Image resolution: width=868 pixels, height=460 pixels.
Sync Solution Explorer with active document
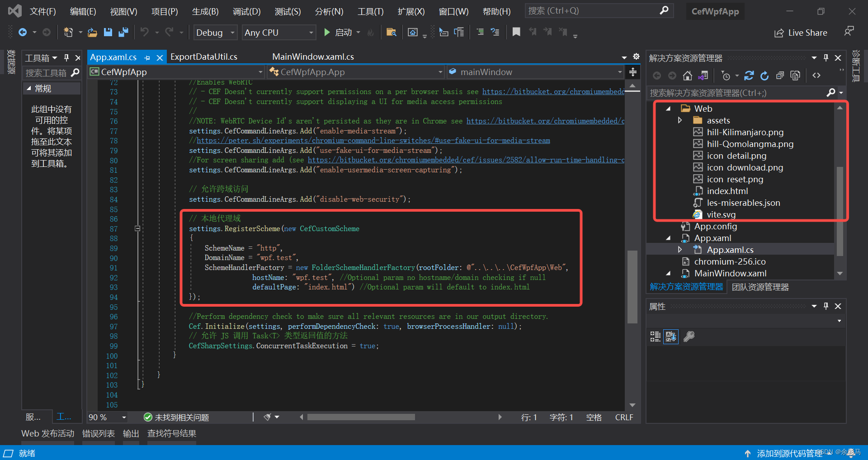point(703,75)
